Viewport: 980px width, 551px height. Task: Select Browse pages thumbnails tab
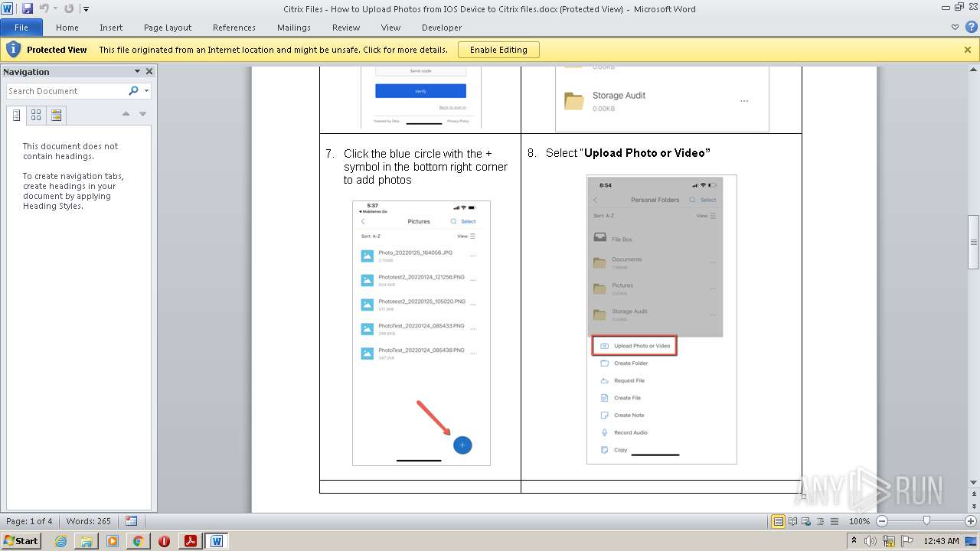[36, 116]
